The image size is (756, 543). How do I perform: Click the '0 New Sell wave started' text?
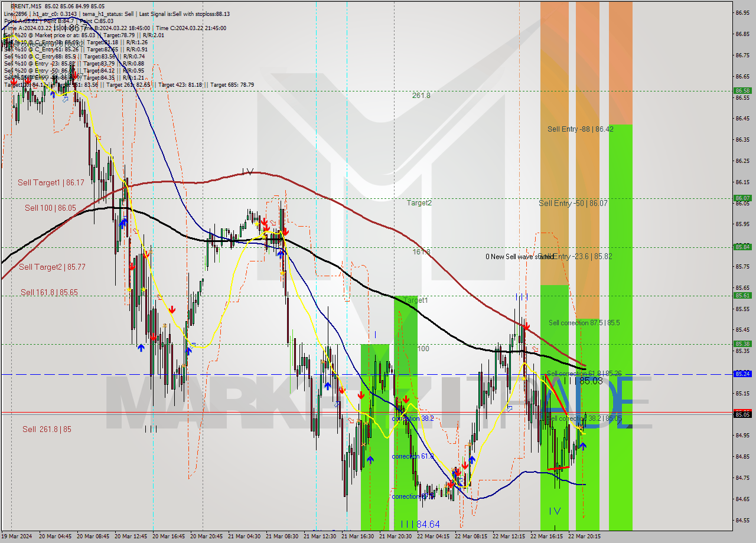tap(519, 257)
